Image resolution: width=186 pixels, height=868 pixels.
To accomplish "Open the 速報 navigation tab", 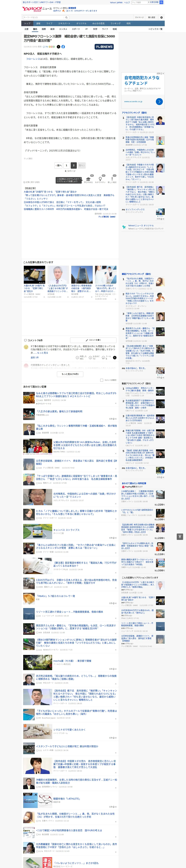I will click(x=38, y=24).
